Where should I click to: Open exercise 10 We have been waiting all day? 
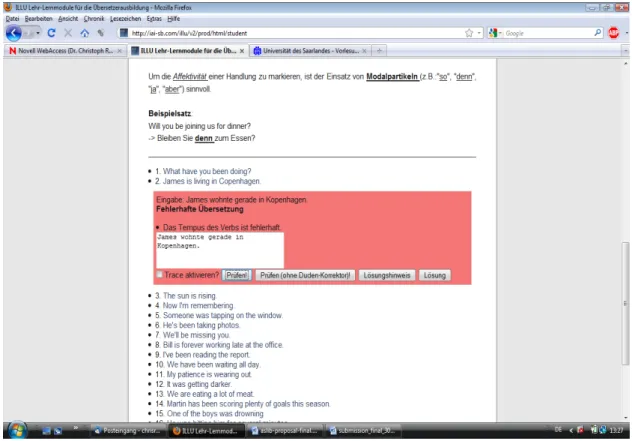tap(213, 365)
